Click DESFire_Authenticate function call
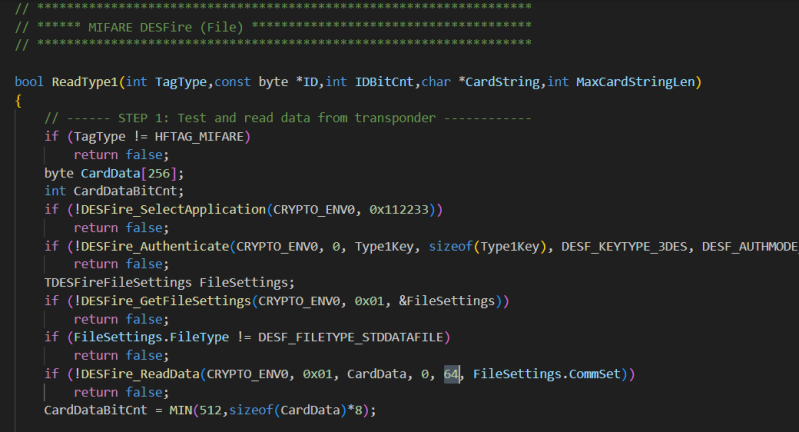The width and height of the screenshot is (799, 432). pos(155,246)
